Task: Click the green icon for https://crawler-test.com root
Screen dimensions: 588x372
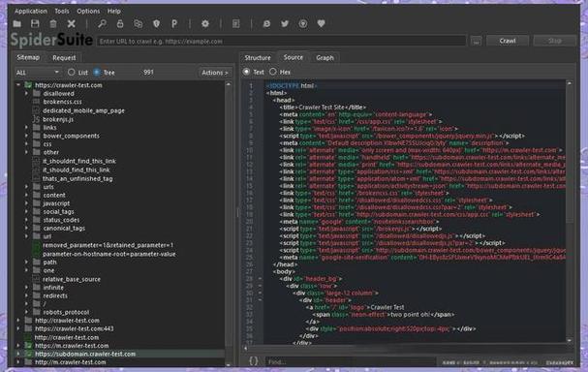Action: tap(28, 85)
